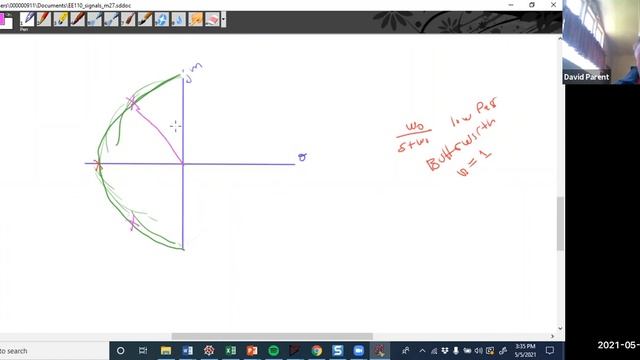
Task: Restore down the drawing app window
Action: point(532,5)
